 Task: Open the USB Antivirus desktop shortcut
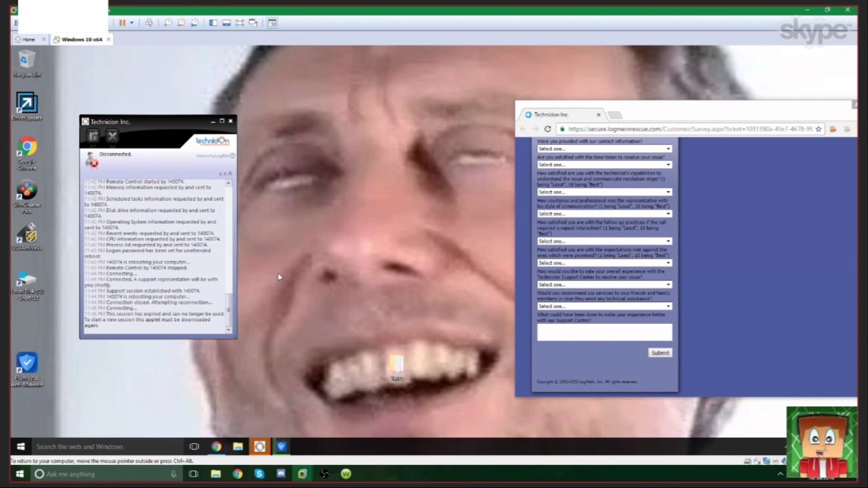point(26,239)
